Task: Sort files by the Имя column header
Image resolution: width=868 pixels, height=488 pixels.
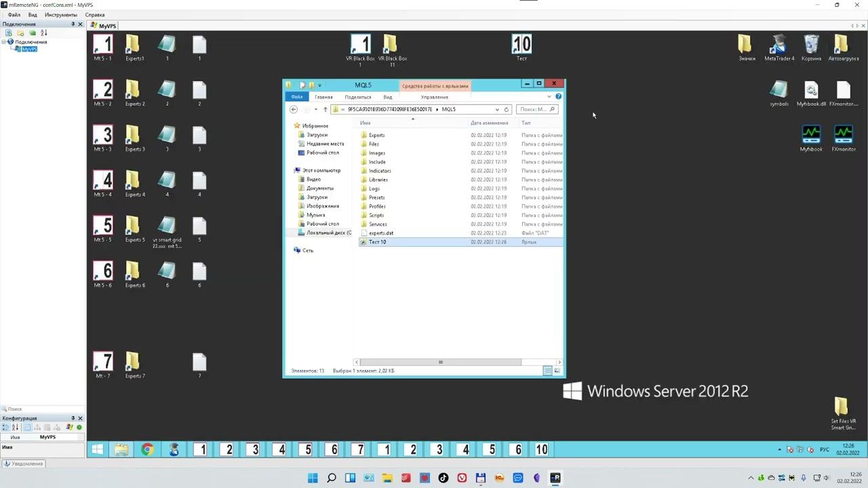Action: pos(412,123)
